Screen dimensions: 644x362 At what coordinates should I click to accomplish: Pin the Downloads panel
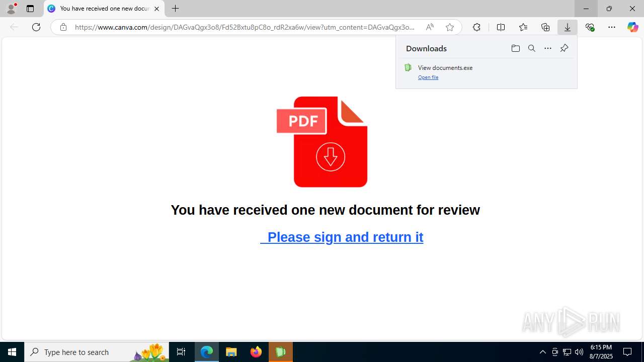tap(564, 48)
